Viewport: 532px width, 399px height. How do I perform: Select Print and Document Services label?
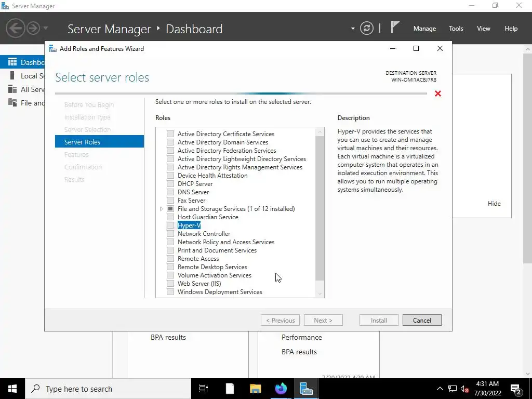pyautogui.click(x=217, y=250)
